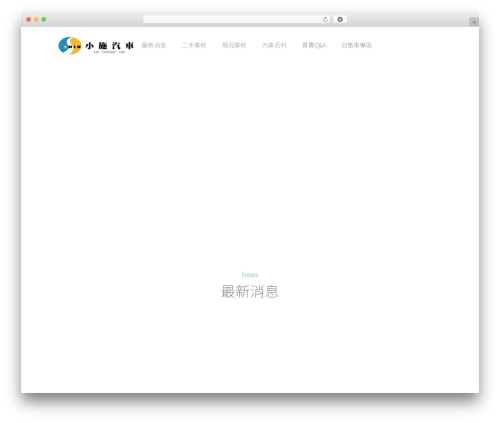Open the 汽車百科 navigation menu item
This screenshot has height=423, width=500.
click(x=274, y=45)
